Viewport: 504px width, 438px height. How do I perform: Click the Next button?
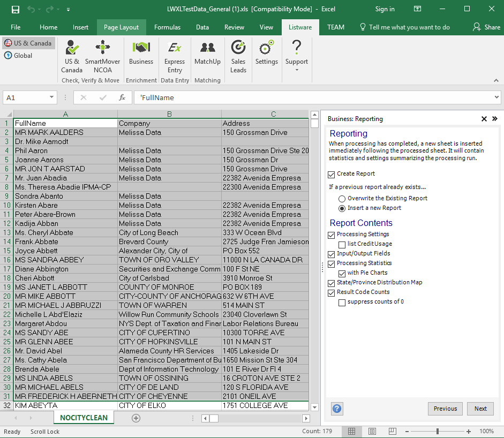[x=480, y=409]
